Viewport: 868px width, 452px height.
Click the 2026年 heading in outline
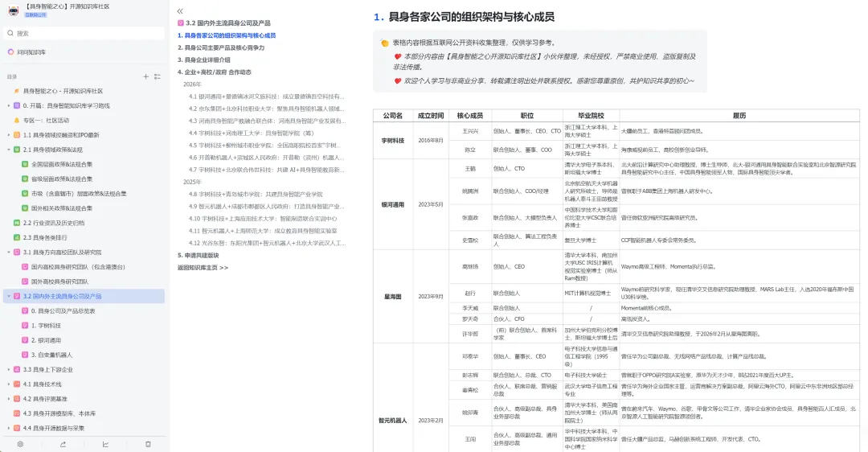coord(192,84)
